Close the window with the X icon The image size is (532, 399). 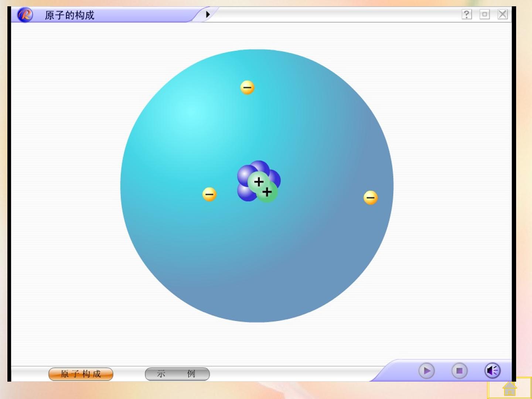pyautogui.click(x=502, y=14)
